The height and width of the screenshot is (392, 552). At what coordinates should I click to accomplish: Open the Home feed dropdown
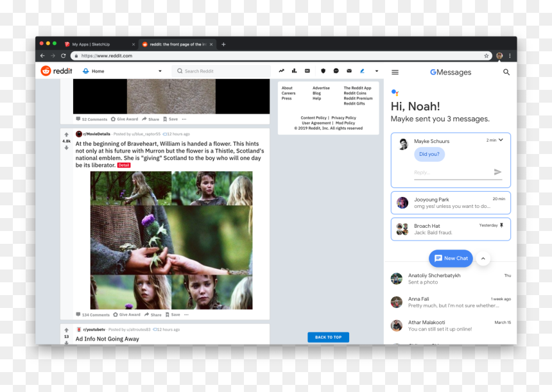click(x=122, y=71)
